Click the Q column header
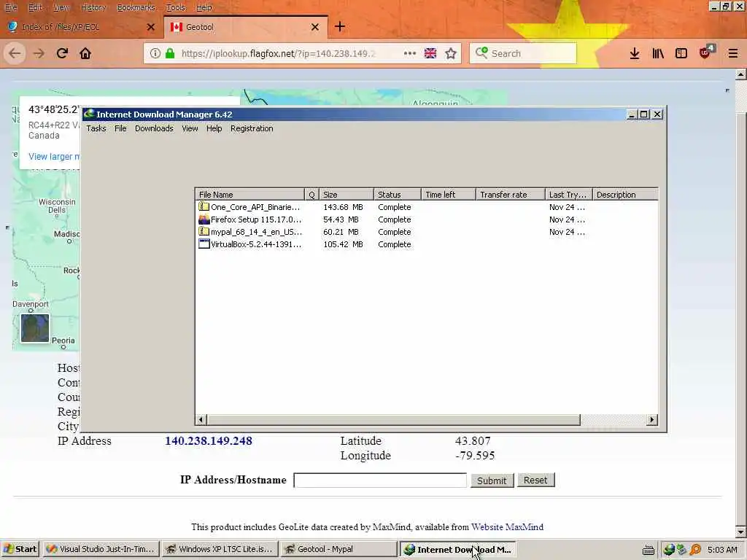 coord(311,194)
